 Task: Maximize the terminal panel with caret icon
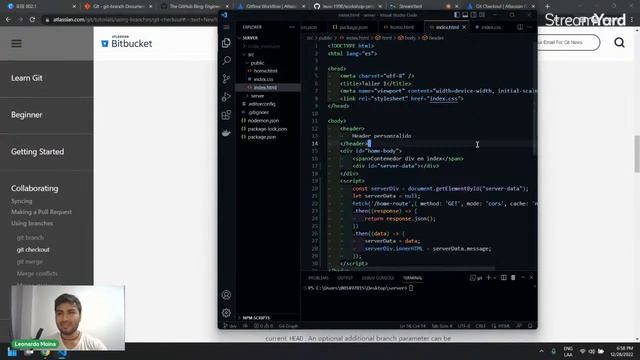click(x=523, y=278)
